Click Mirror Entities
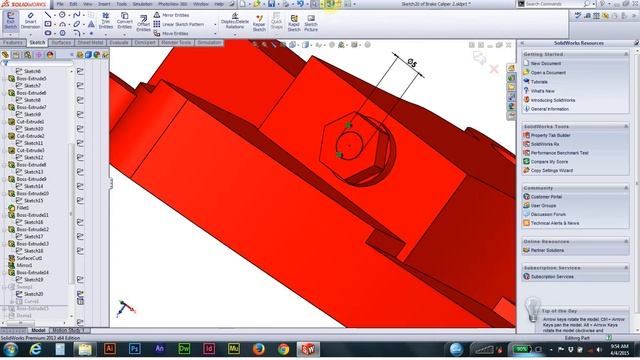Image resolution: width=640 pixels, height=360 pixels. 171,15
